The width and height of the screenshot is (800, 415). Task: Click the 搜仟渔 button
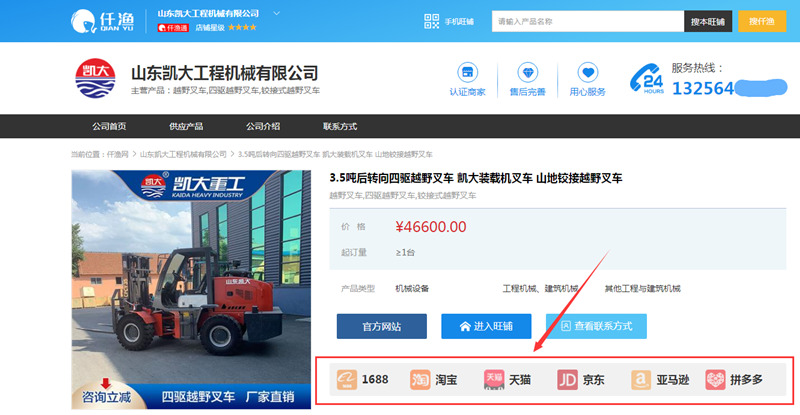762,21
